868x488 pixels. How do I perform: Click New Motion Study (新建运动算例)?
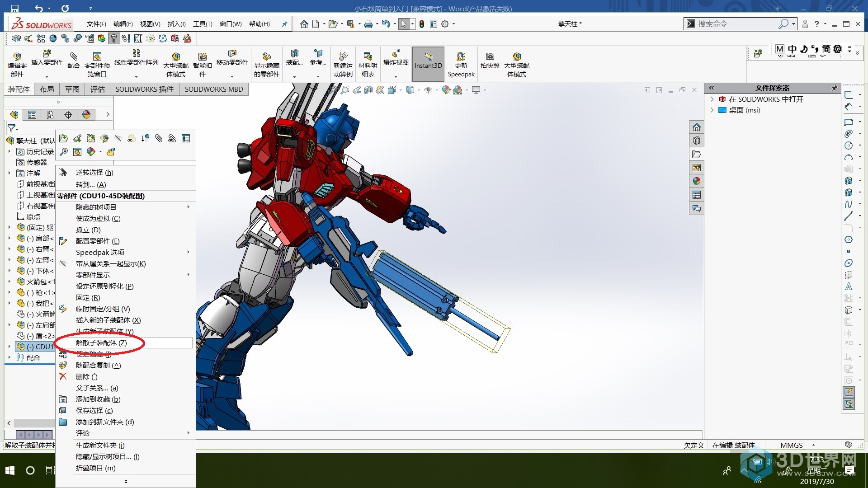coord(343,64)
